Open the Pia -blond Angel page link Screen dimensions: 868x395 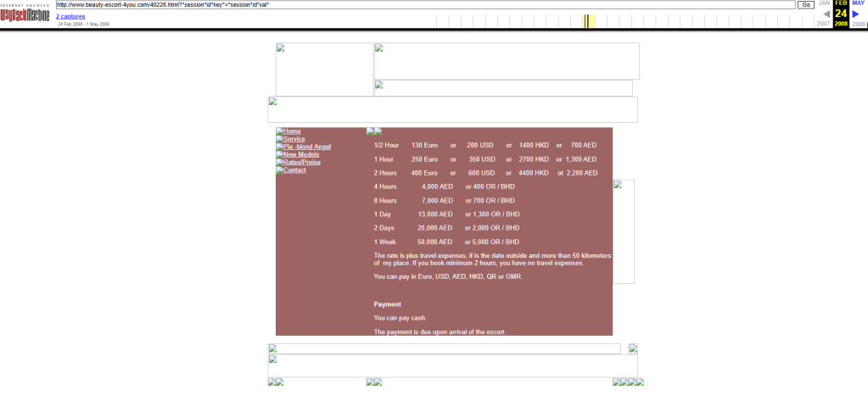[x=306, y=147]
